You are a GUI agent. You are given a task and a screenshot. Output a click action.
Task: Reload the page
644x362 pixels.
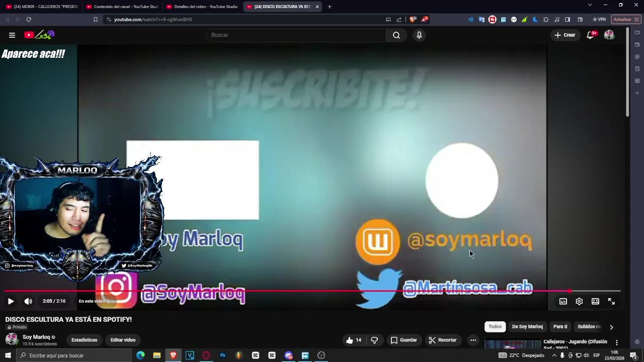pos(29,20)
